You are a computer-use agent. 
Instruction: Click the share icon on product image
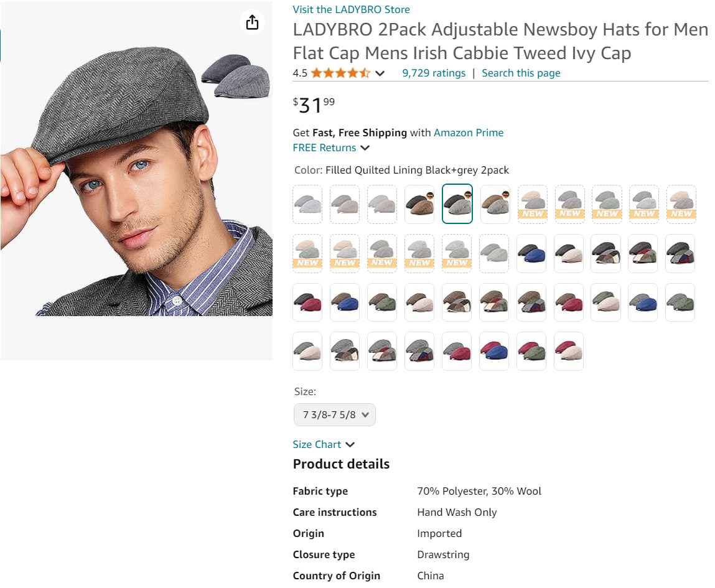(x=252, y=23)
